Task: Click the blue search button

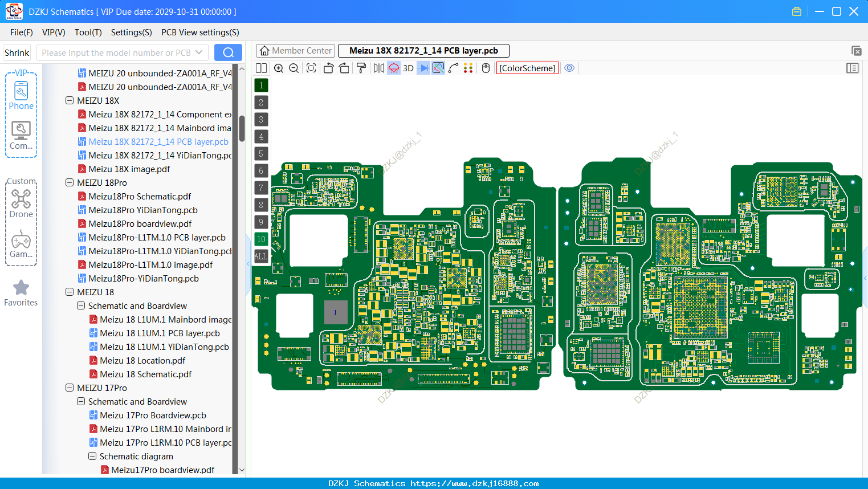Action: point(228,52)
